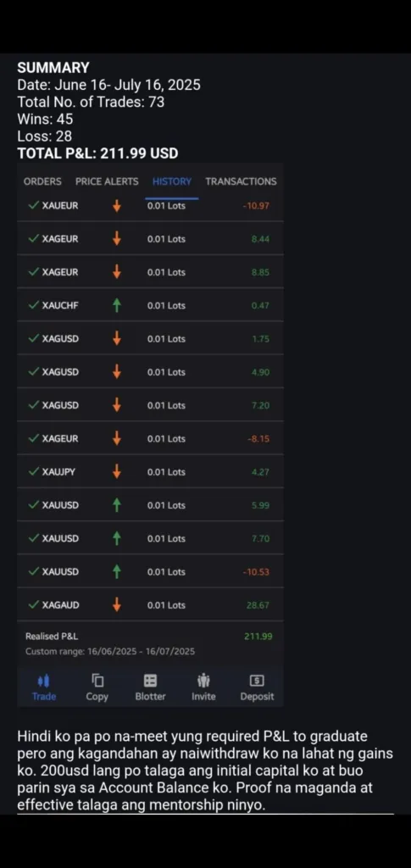This screenshot has width=411, height=868.
Task: Open the Blotter icon
Action: click(151, 681)
